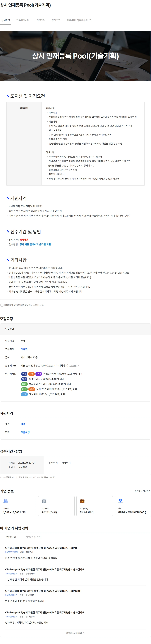Click the building icon on 기업구분 card
This screenshot has height=644, width=151.
[x=44, y=501]
